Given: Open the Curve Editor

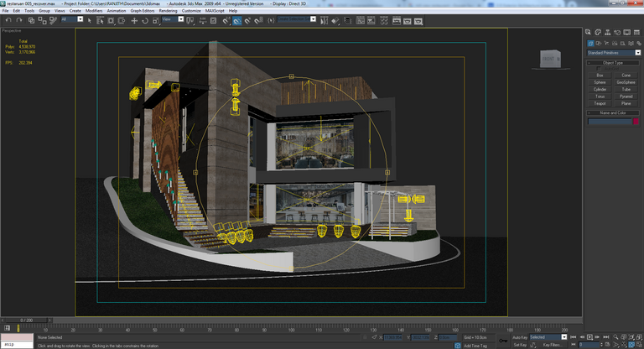Looking at the screenshot, I should [361, 20].
